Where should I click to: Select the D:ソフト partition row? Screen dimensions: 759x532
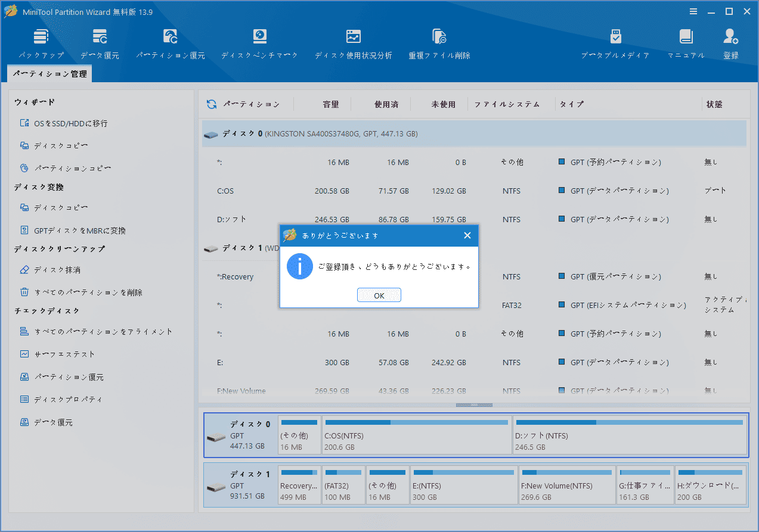pos(474,219)
